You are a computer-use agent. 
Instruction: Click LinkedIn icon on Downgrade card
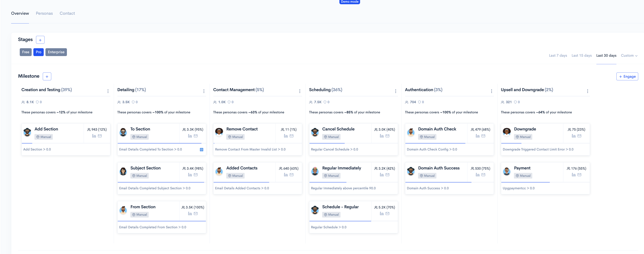point(573,136)
